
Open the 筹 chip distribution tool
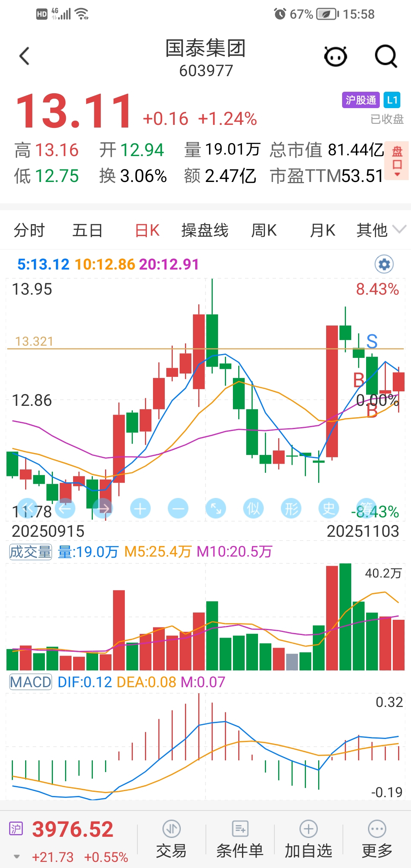(366, 508)
